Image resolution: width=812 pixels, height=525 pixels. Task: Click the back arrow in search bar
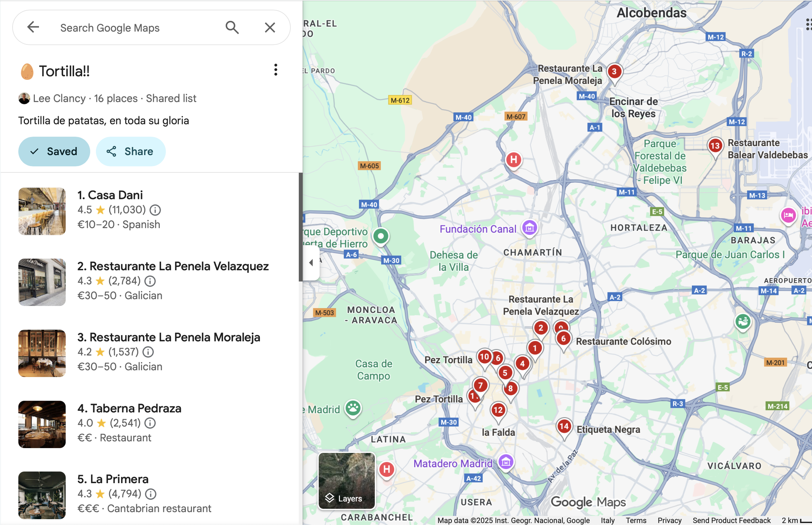(x=33, y=27)
